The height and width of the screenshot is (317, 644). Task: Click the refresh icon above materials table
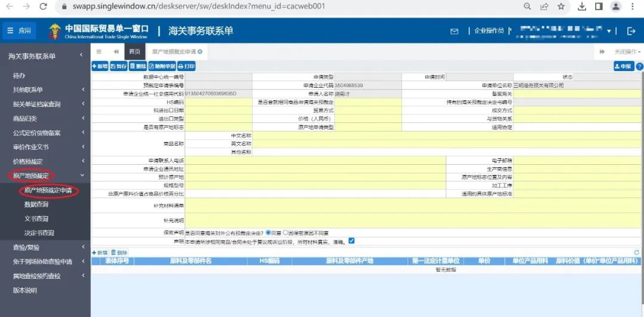pyautogui.click(x=636, y=253)
